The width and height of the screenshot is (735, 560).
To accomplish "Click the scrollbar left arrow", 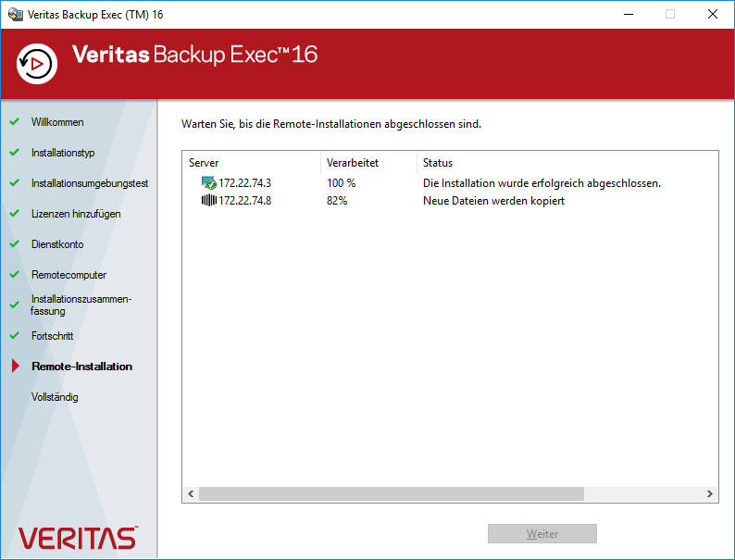I will coord(191,494).
